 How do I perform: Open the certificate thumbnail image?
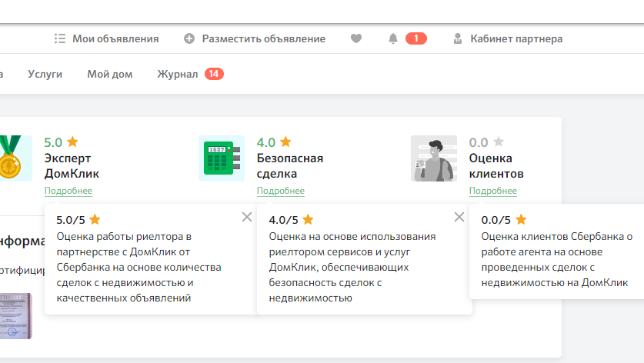pyautogui.click(x=15, y=316)
